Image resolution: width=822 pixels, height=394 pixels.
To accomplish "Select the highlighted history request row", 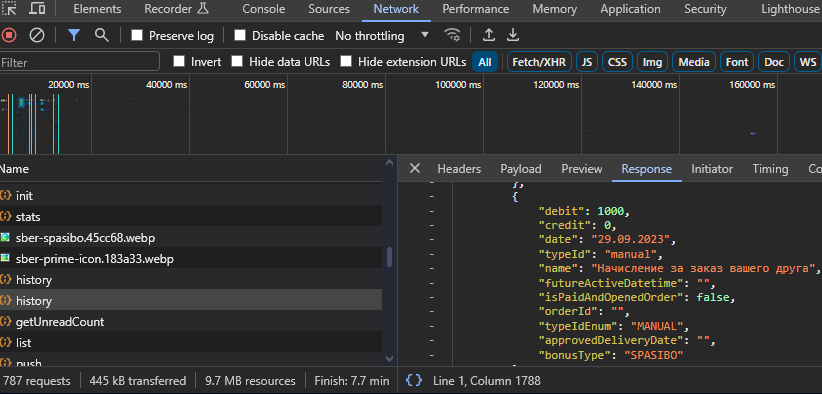I will coord(191,301).
